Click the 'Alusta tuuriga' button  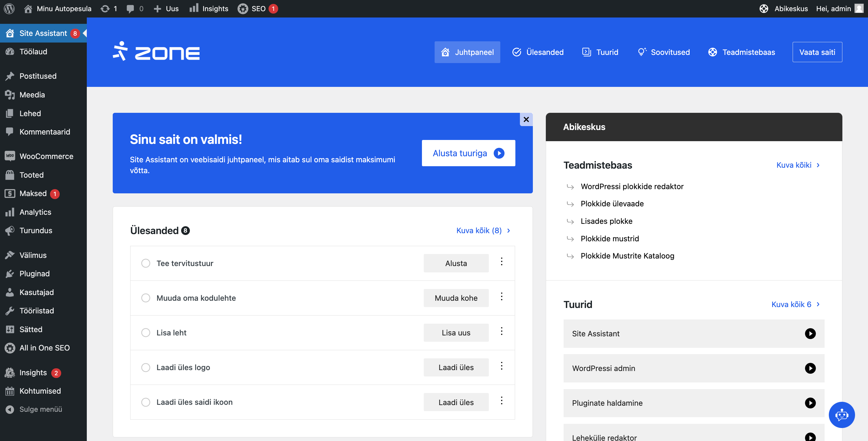(468, 153)
